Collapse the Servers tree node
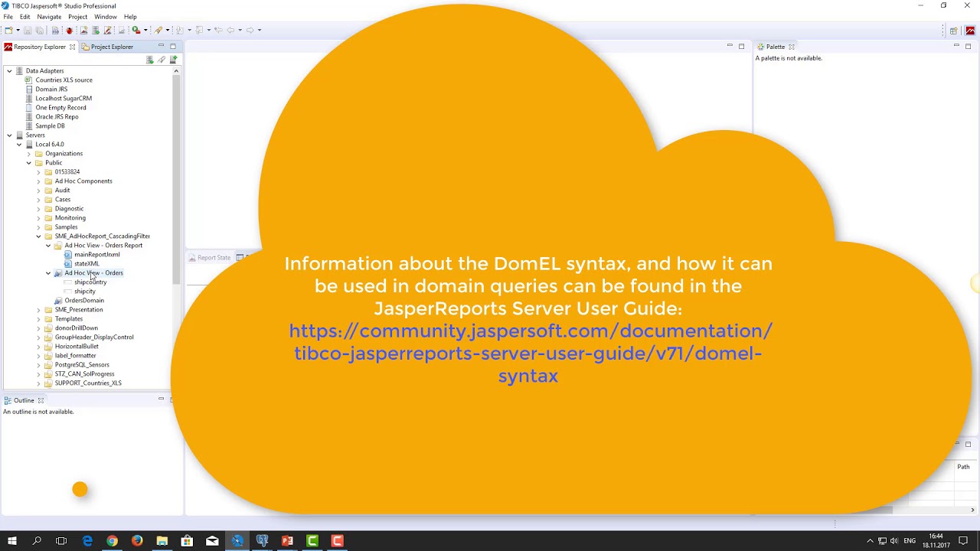Screen dimensions: 980x551 click(9, 135)
